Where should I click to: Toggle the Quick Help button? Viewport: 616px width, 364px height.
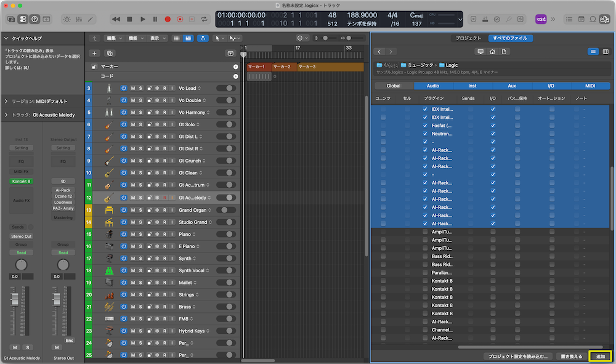point(34,19)
